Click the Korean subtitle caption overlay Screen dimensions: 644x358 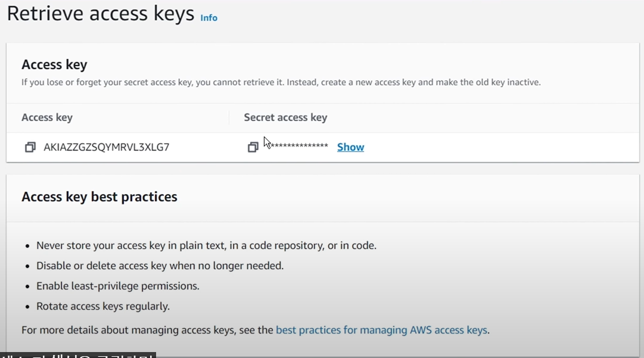pos(77,354)
